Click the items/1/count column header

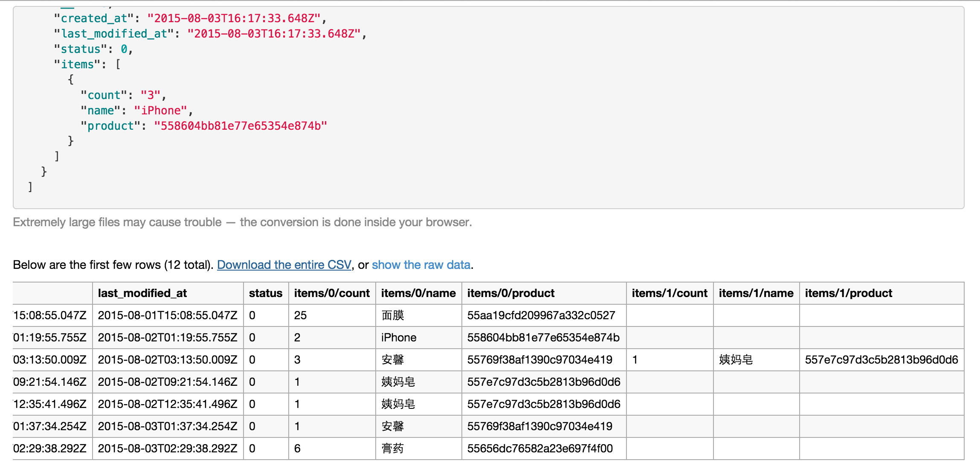[x=669, y=293]
